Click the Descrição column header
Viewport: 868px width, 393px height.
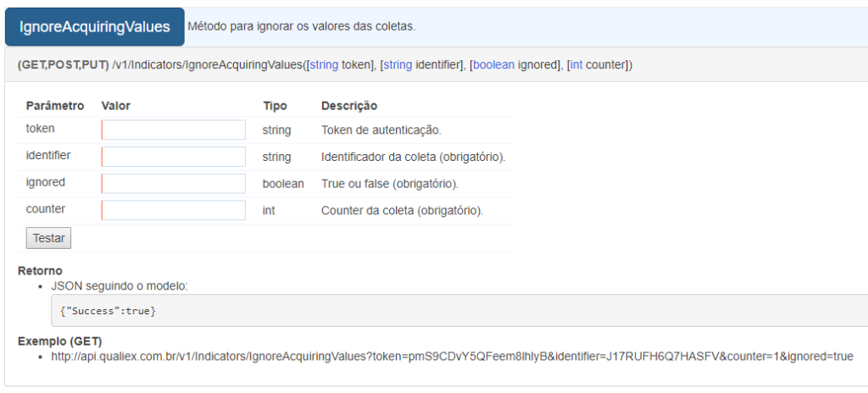click(349, 106)
